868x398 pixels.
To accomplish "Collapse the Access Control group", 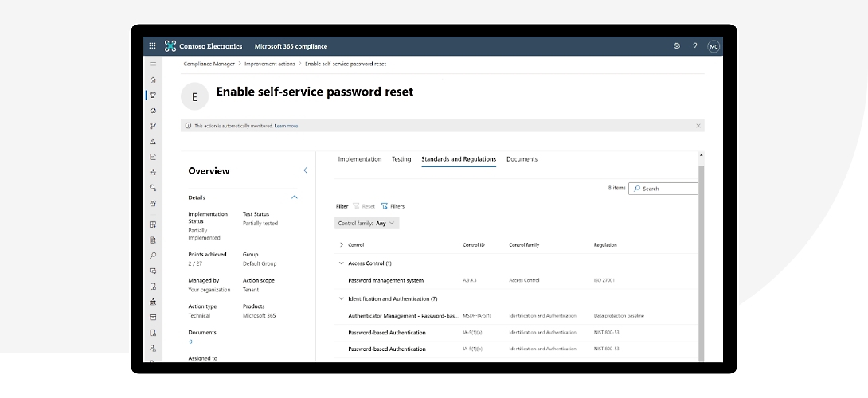I will tap(342, 263).
